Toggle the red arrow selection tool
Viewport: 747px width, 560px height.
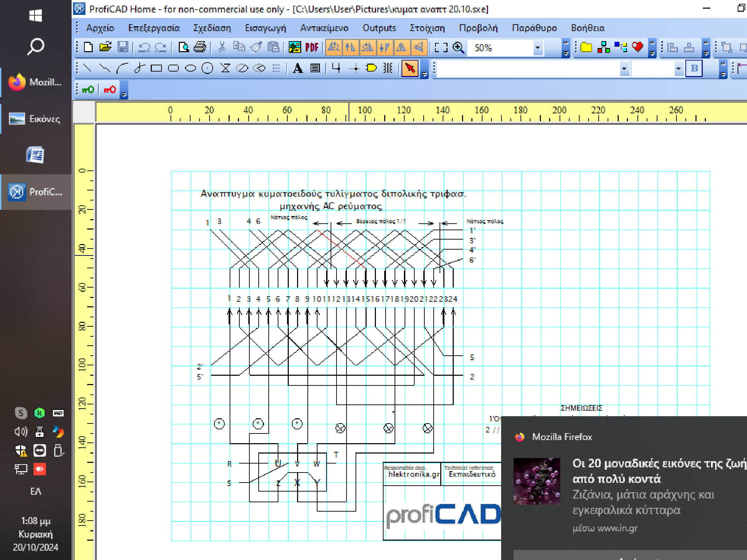click(x=410, y=68)
